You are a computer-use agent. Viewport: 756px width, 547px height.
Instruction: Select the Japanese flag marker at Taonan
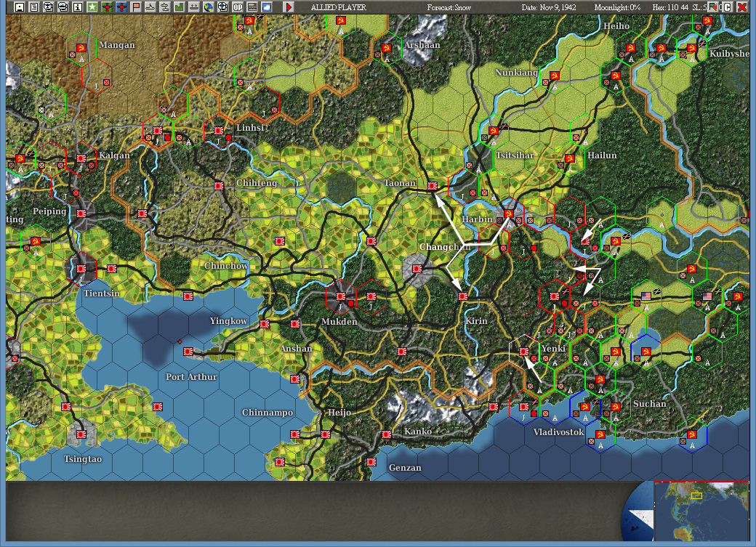[x=433, y=185]
